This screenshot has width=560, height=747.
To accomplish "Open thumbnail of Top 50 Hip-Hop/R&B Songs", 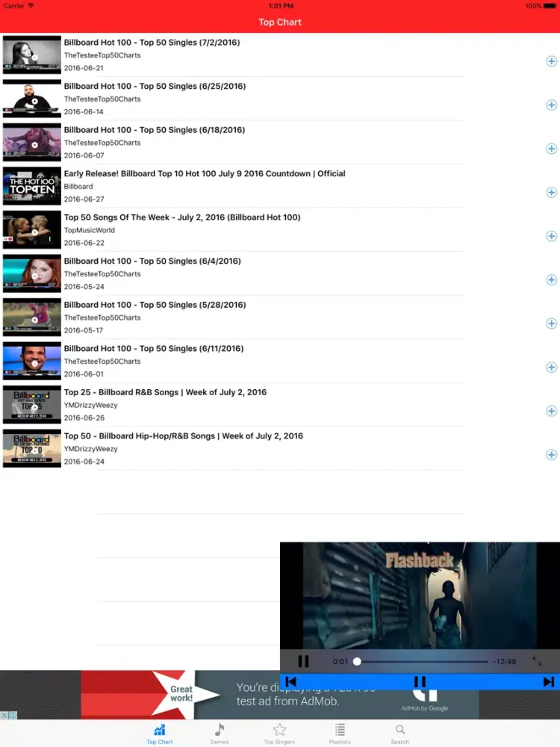I will pos(32,448).
